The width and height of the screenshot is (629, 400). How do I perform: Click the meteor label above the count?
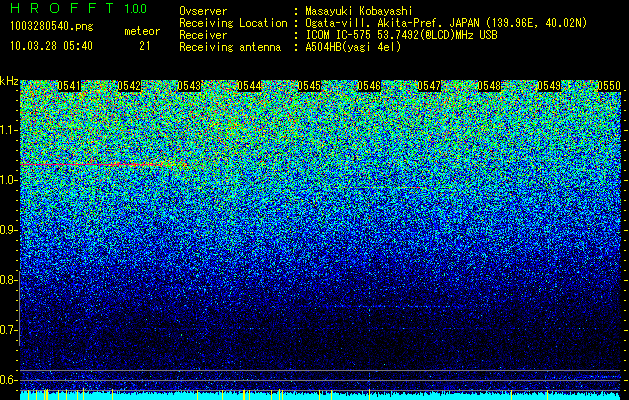[142, 31]
